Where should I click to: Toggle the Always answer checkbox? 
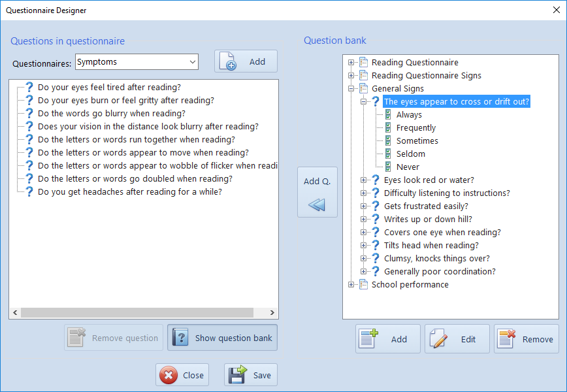[388, 115]
